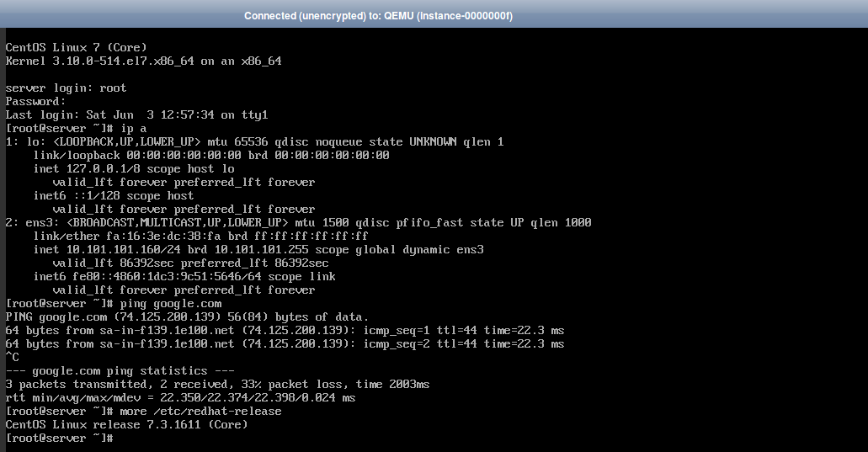Click the '--- google.com ping statistics ---' line
The image size is (868, 452).
(x=120, y=370)
